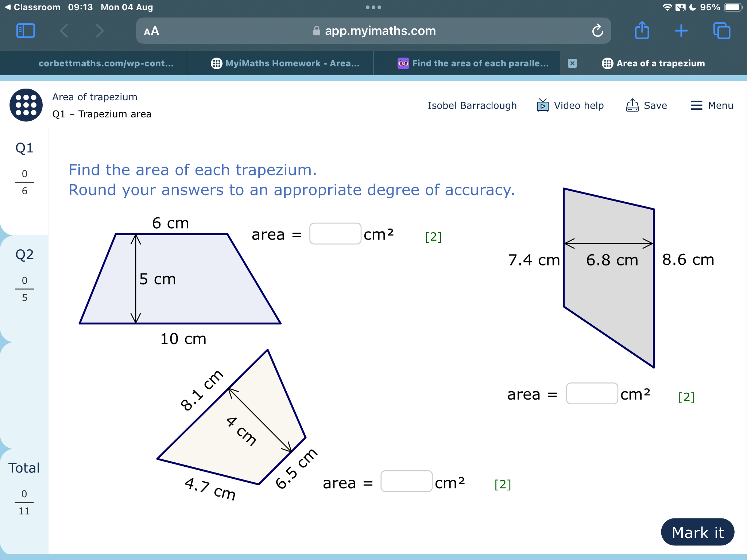This screenshot has width=747, height=560.
Task: Open the Menu in the lesson header
Action: point(711,105)
